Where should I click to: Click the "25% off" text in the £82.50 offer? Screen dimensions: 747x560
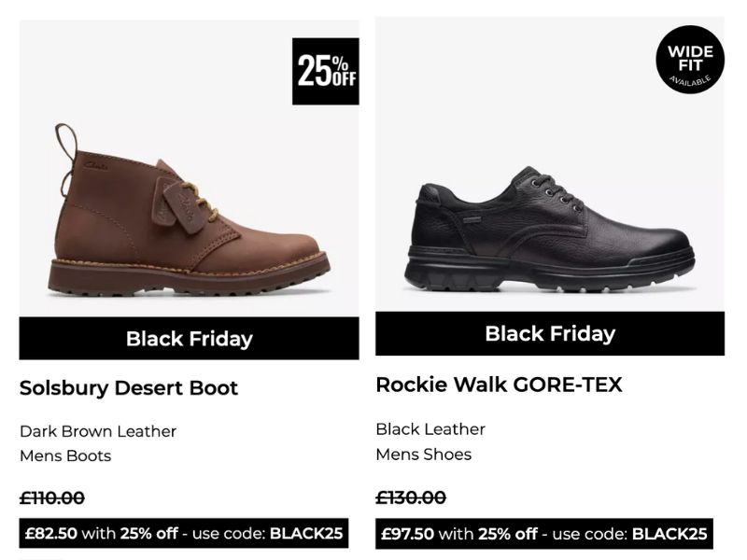[x=148, y=534]
